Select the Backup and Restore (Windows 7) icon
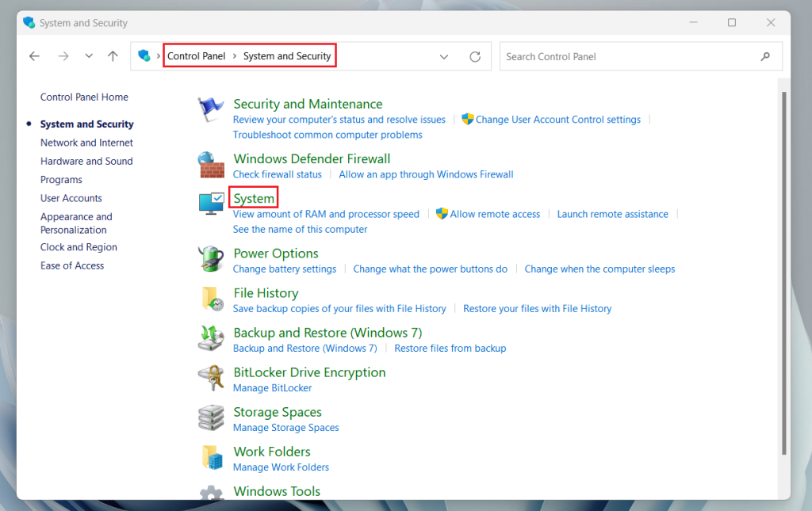This screenshot has width=812, height=511. coord(210,336)
